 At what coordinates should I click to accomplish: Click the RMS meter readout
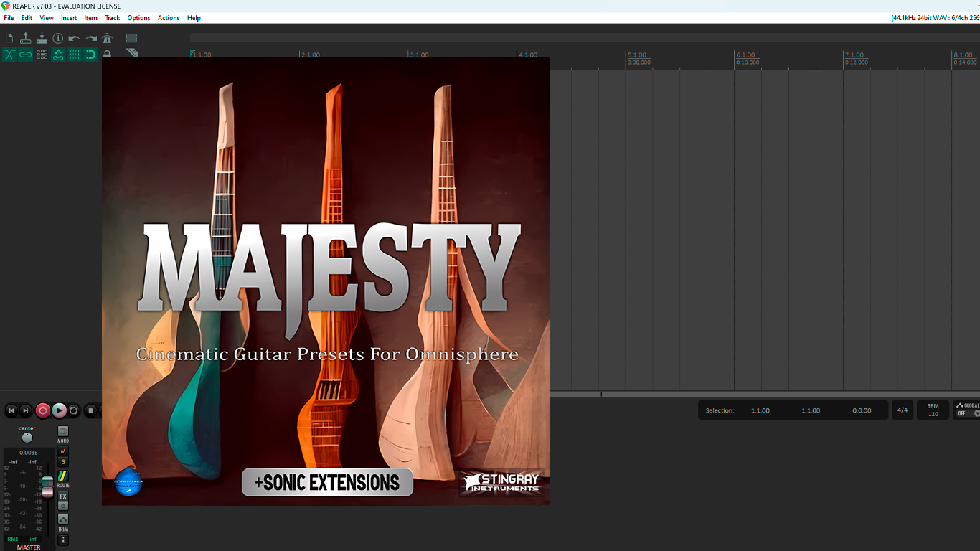pyautogui.click(x=22, y=539)
